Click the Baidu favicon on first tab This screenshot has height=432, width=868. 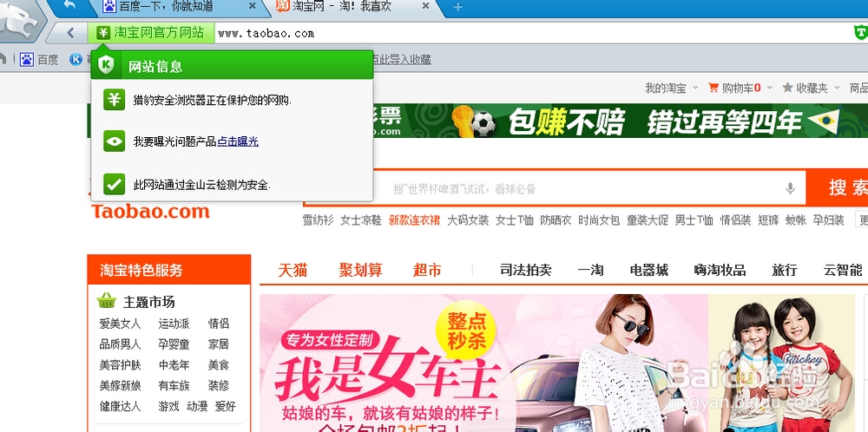(x=109, y=7)
